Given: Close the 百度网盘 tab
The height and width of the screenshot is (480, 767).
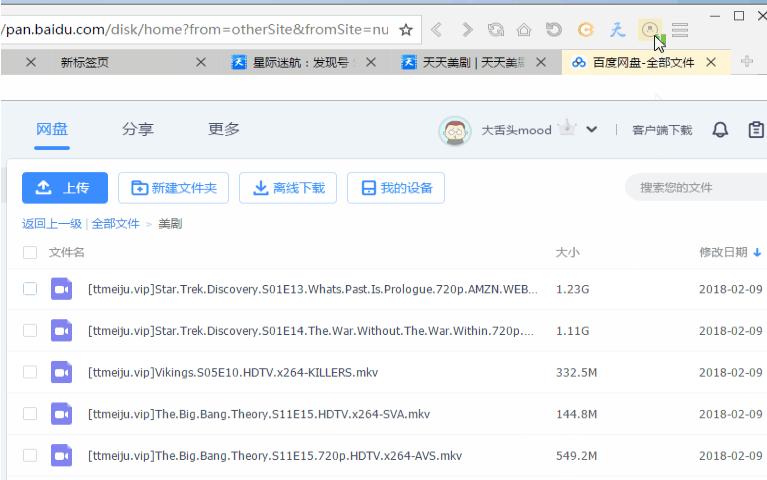Looking at the screenshot, I should pyautogui.click(x=711, y=62).
